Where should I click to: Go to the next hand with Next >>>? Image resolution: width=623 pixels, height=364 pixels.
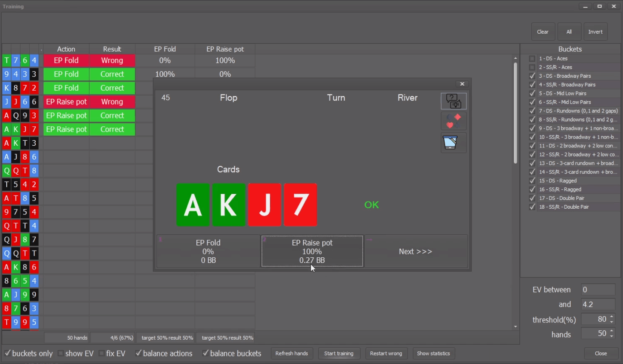point(416,251)
